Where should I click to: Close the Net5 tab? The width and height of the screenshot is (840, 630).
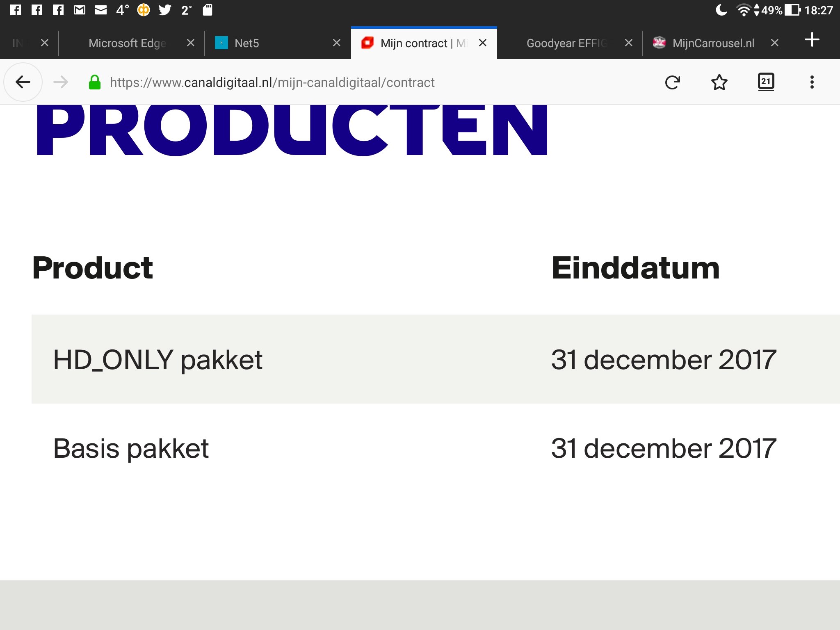(x=337, y=43)
